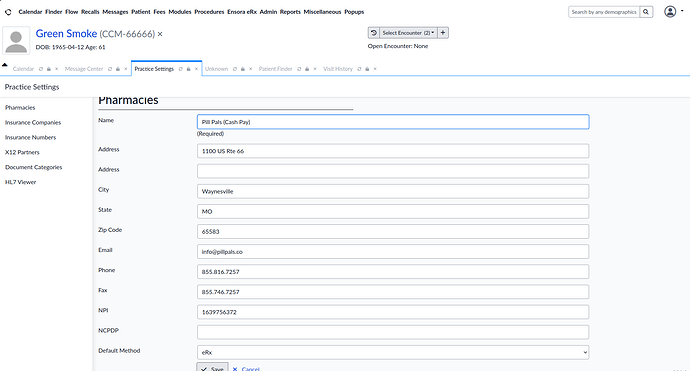The image size is (690, 371).
Task: Open the Finder menu
Action: [54, 12]
